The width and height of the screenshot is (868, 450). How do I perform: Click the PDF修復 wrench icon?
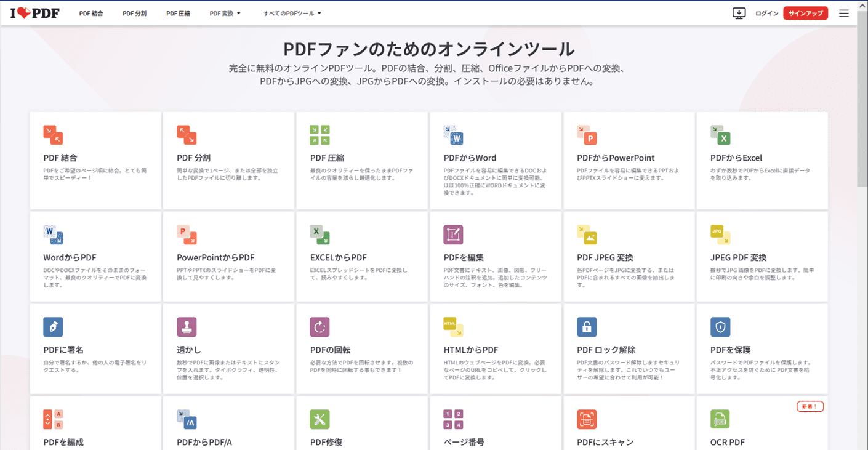320,419
